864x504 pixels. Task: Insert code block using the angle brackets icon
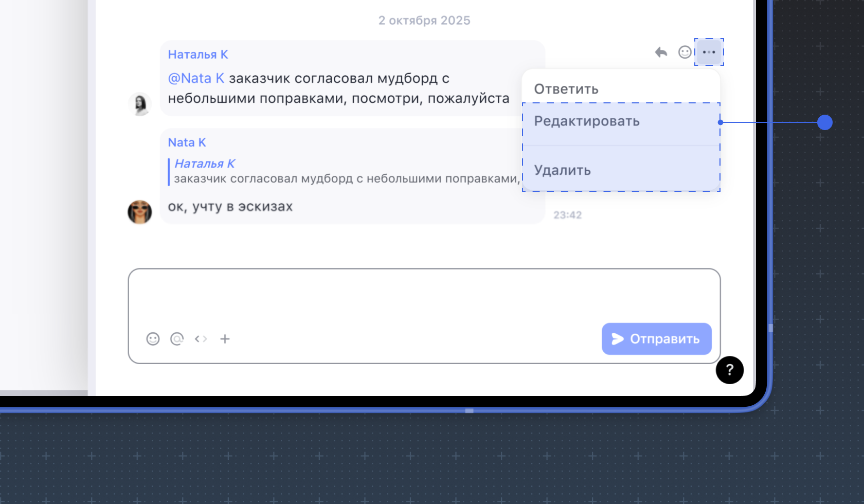(201, 339)
